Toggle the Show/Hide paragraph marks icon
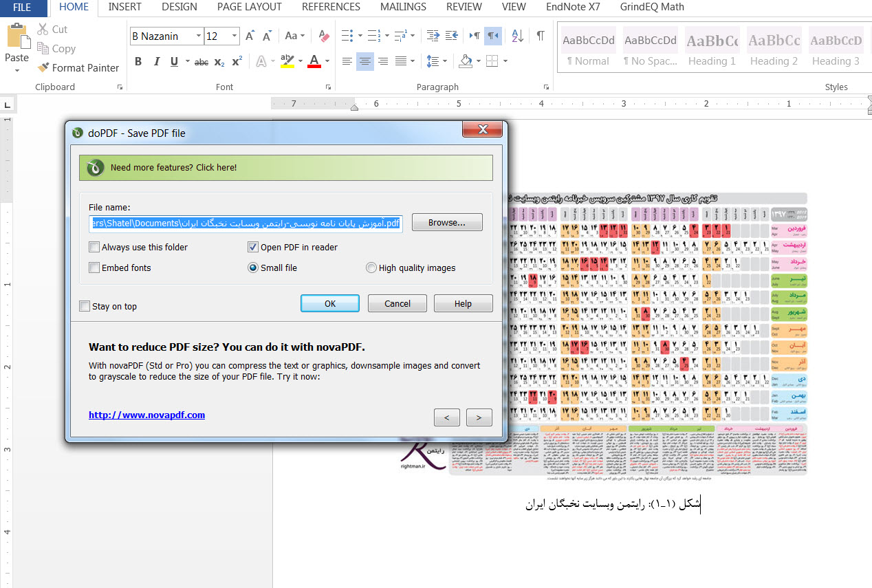 541,36
